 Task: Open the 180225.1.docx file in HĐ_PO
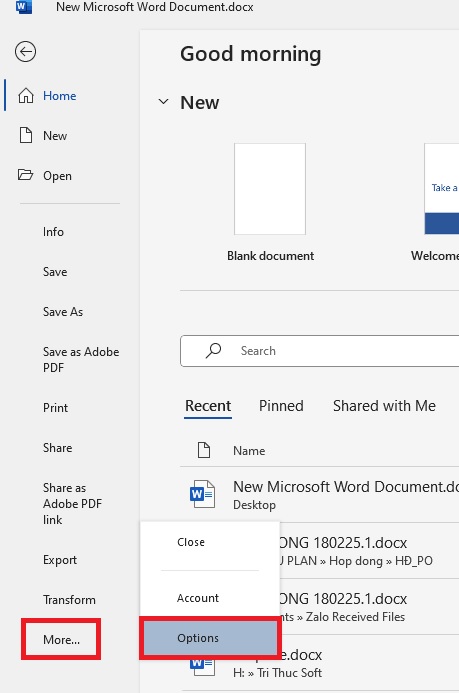coord(369,550)
